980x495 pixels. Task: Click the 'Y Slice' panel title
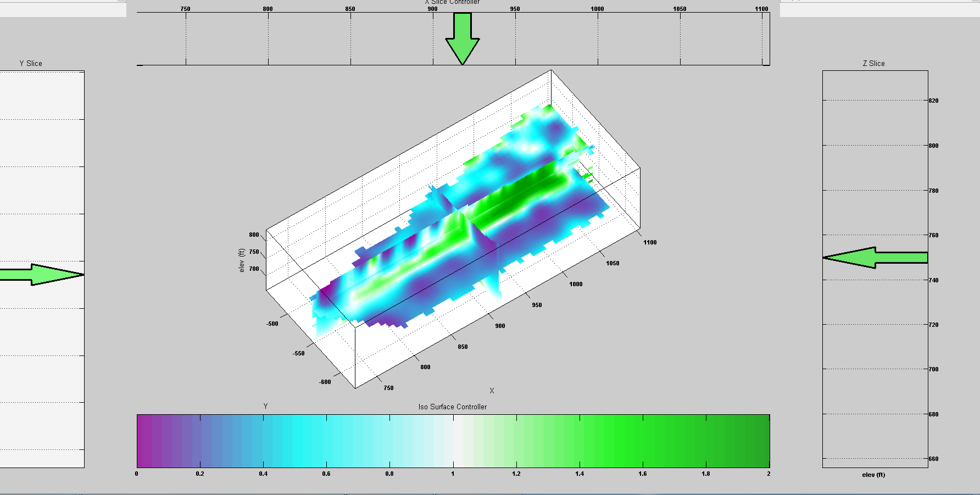coord(31,64)
